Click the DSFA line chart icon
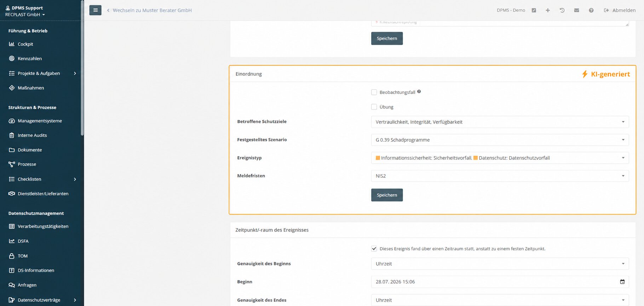This screenshot has height=306, width=644. [x=12, y=241]
